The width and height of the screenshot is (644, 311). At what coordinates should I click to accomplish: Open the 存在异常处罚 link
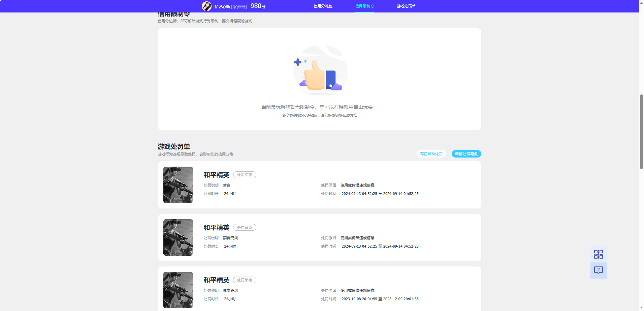(431, 154)
